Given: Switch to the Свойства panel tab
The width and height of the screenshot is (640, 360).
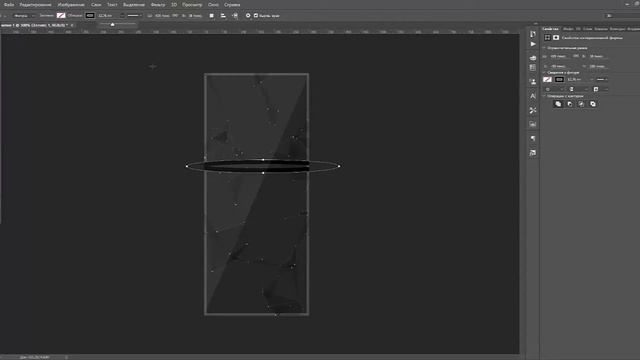Looking at the screenshot, I should 551,29.
